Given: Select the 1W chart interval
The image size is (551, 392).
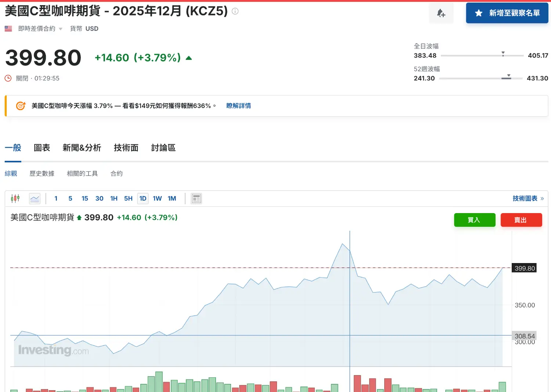Looking at the screenshot, I should [157, 198].
